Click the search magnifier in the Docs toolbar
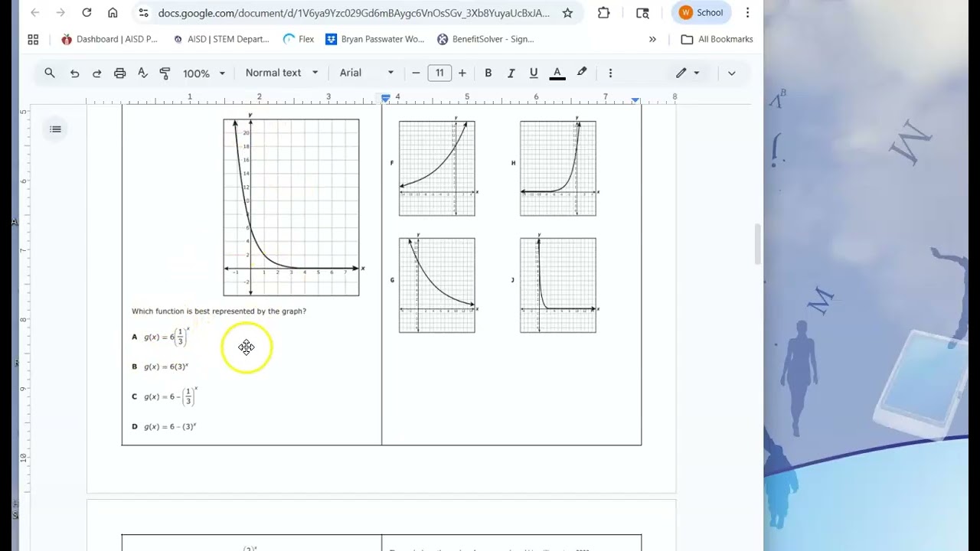Viewport: 980px width, 551px height. pyautogui.click(x=50, y=73)
